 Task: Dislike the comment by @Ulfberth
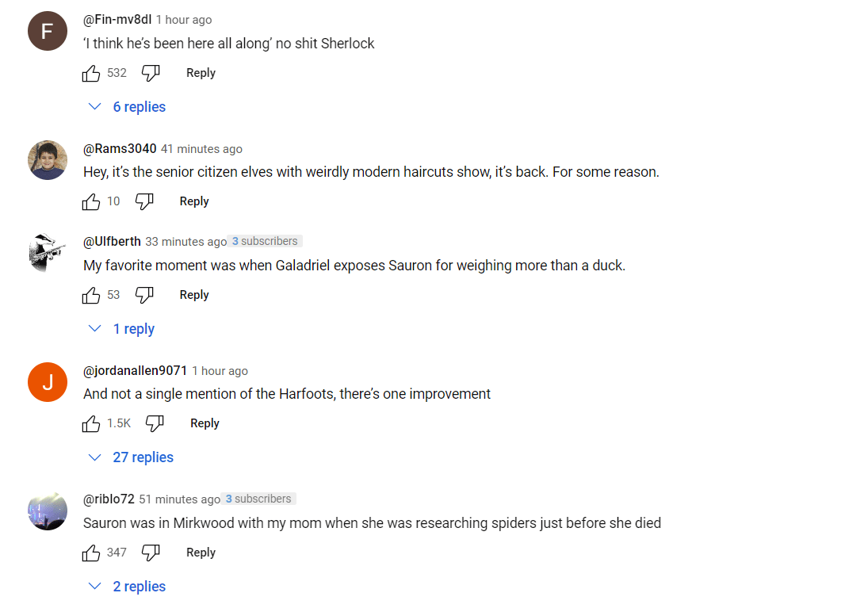(144, 295)
